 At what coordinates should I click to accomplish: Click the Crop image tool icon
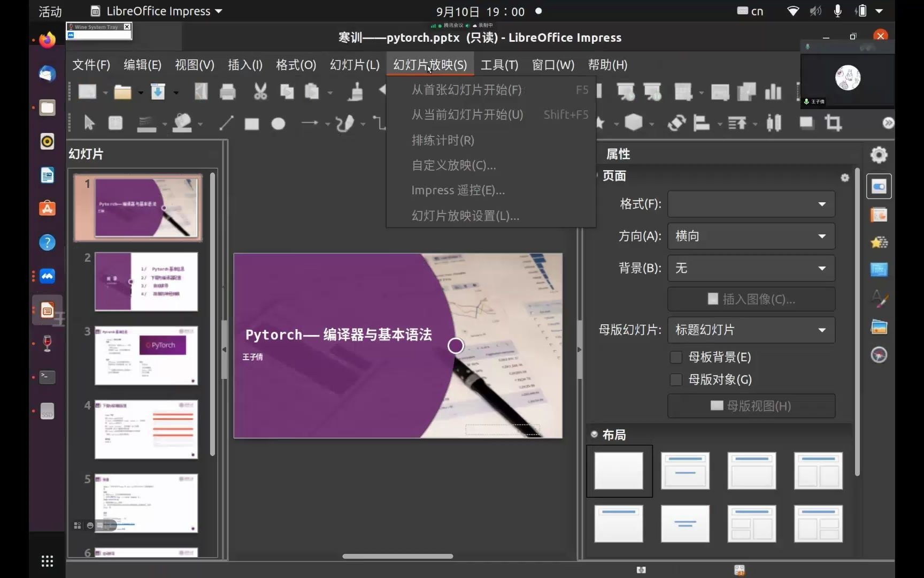point(833,123)
